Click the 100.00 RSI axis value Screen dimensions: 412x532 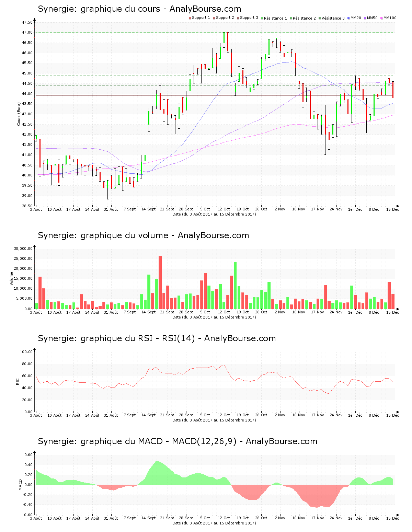tap(26, 352)
